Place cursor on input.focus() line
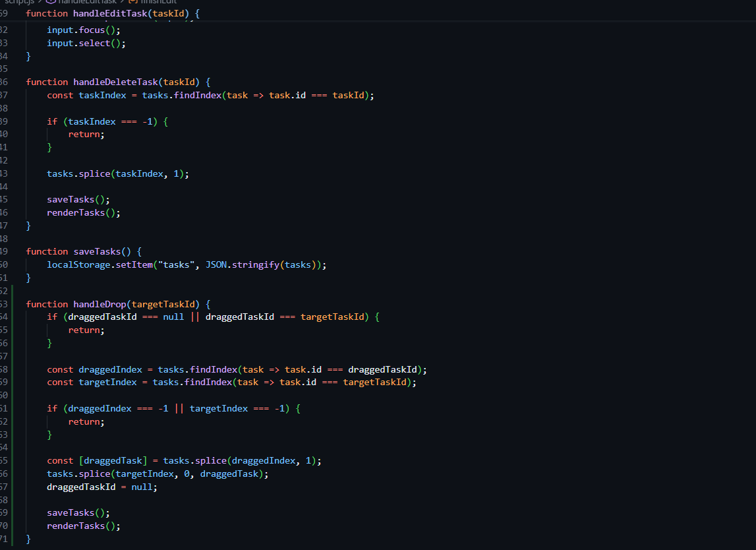This screenshot has height=550, width=756. click(x=84, y=30)
